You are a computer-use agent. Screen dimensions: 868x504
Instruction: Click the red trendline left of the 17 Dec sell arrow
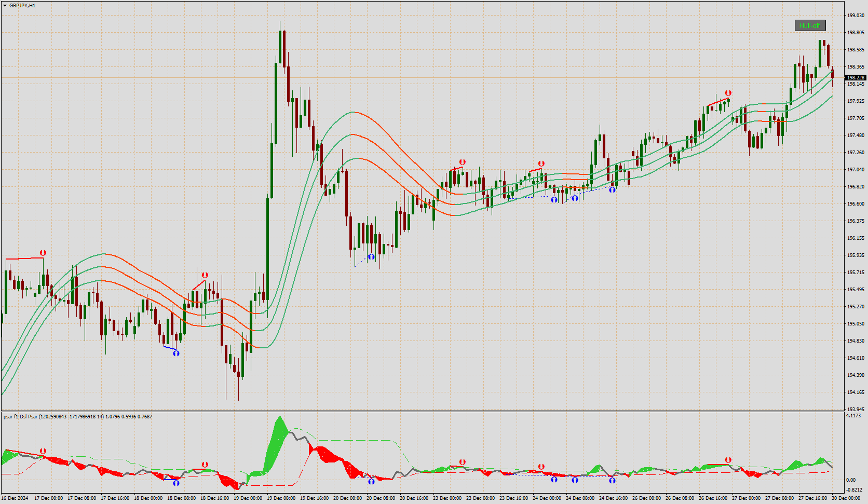[24, 258]
